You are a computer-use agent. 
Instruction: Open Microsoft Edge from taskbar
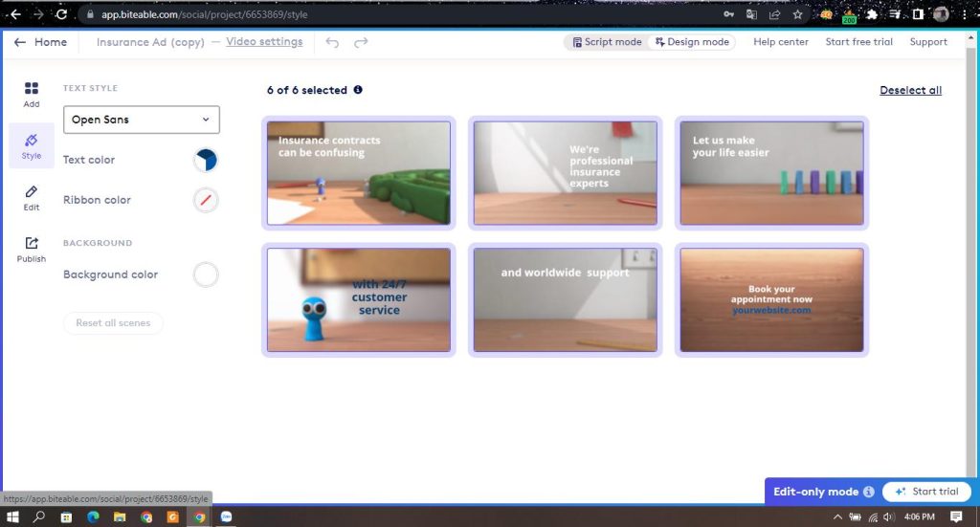coord(93,516)
